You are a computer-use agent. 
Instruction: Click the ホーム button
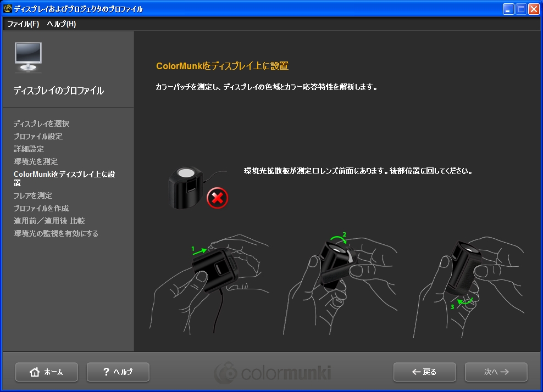pos(46,372)
